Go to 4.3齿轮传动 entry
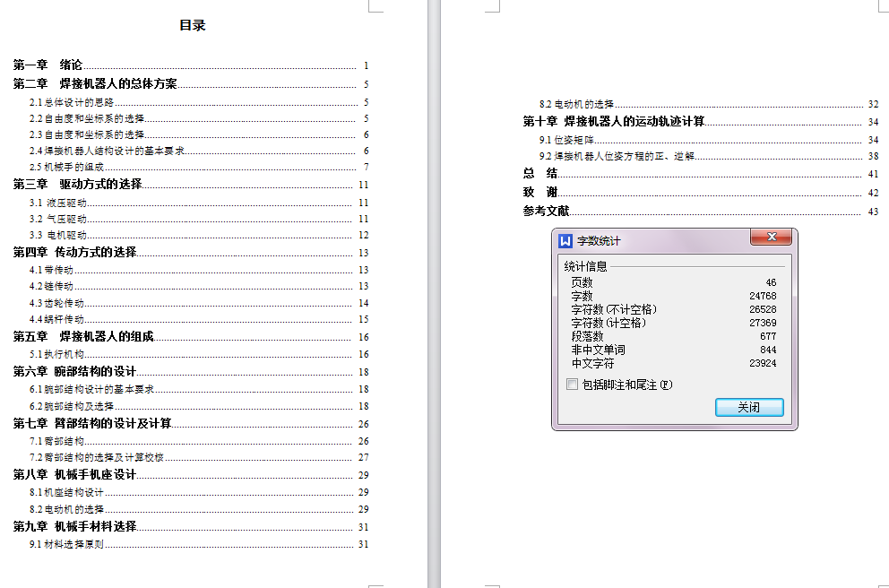The height and width of the screenshot is (588, 889). click(199, 303)
